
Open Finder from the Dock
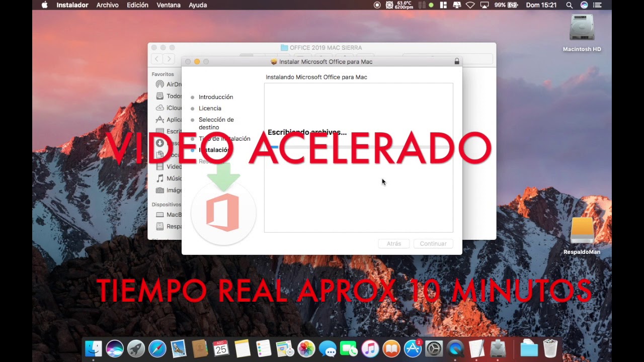(94, 348)
